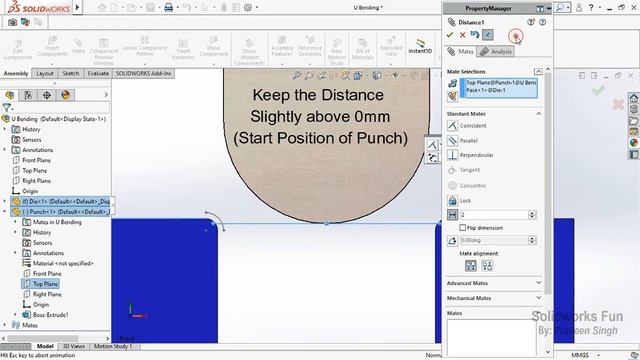Select the Concentric mate icon

coord(452,186)
